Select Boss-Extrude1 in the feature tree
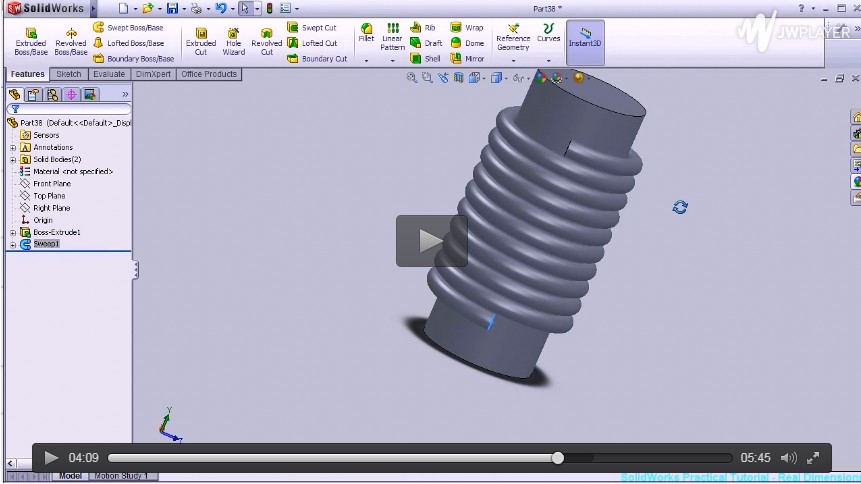The image size is (861, 484). (x=56, y=232)
